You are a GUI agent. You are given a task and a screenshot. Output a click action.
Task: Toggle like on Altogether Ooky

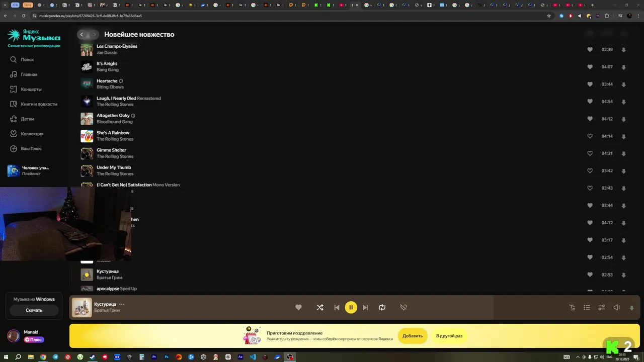(590, 119)
